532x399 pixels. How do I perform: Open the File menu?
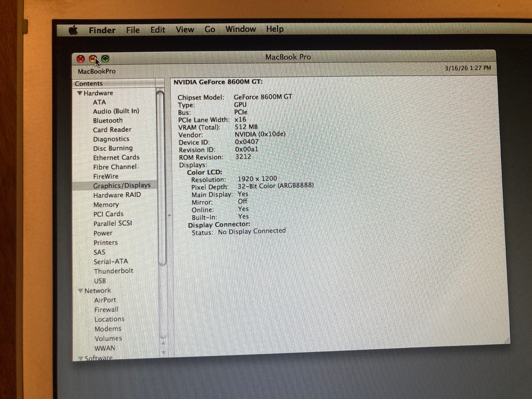pyautogui.click(x=133, y=30)
